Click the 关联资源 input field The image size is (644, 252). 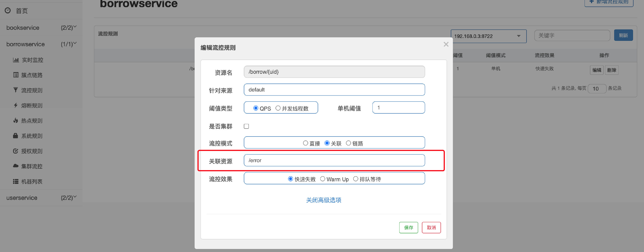pyautogui.click(x=334, y=160)
